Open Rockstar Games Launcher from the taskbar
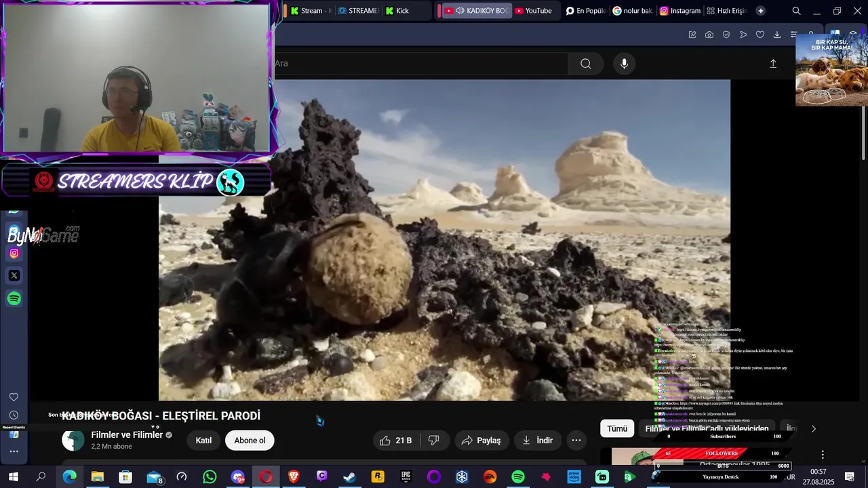This screenshot has width=868, height=488. (378, 477)
